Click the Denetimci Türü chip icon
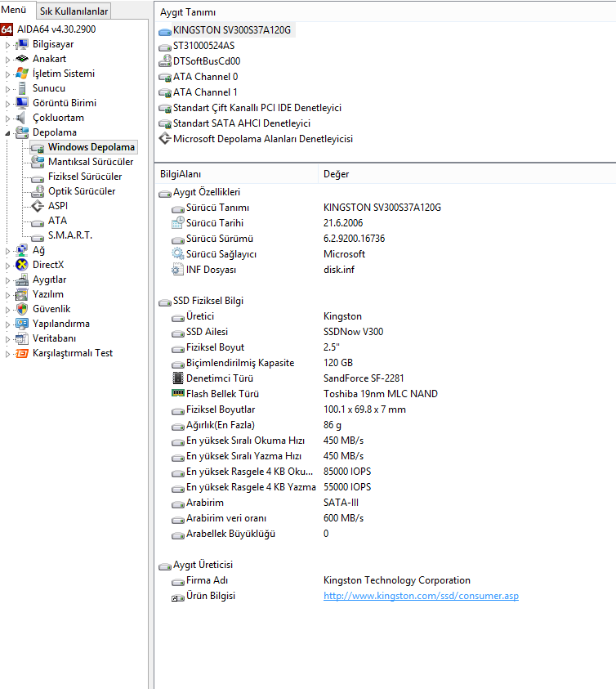Screen dimensions: 616x689 coord(177,378)
